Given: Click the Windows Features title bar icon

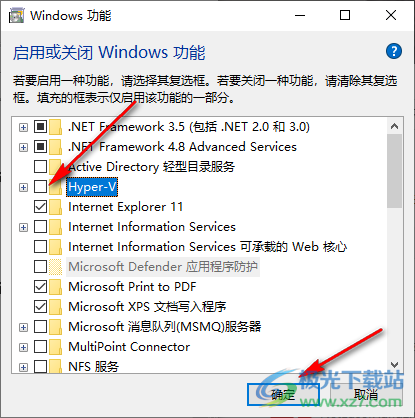Looking at the screenshot, I should pos(16,16).
